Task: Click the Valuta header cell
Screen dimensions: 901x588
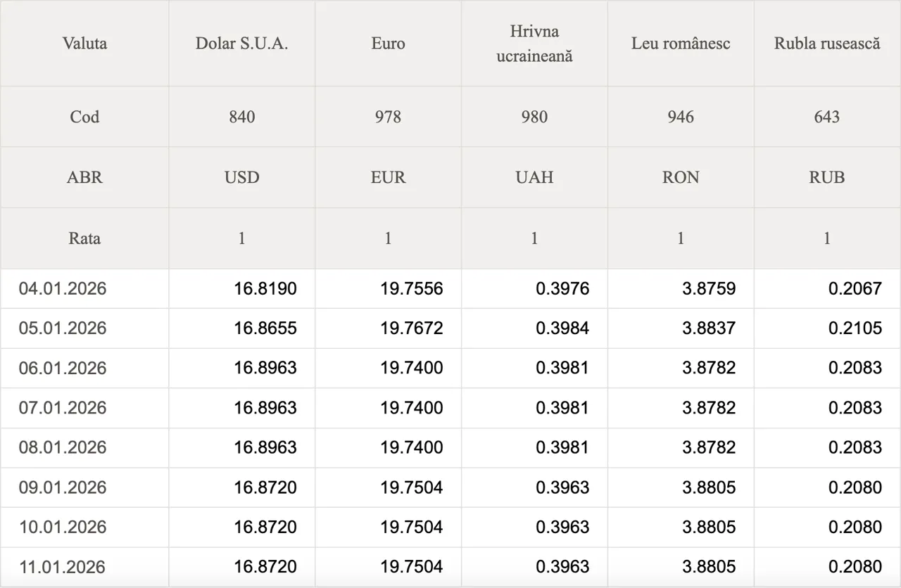Action: pyautogui.click(x=84, y=44)
